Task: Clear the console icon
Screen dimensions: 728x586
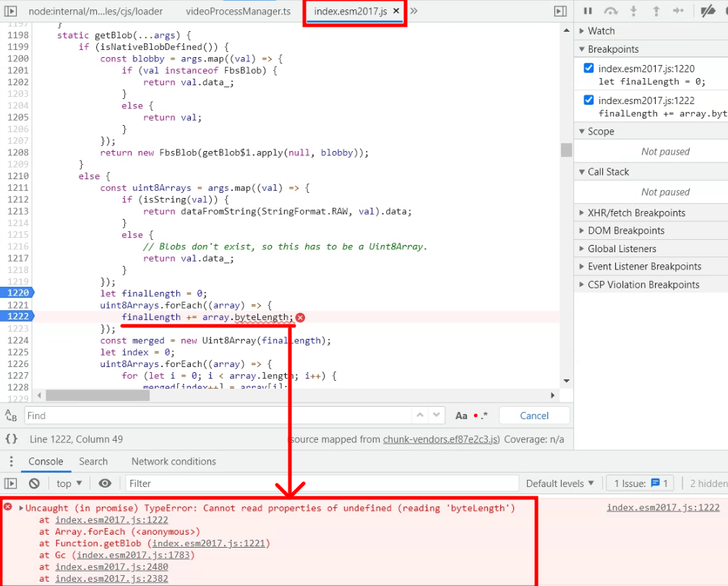Action: (x=34, y=483)
